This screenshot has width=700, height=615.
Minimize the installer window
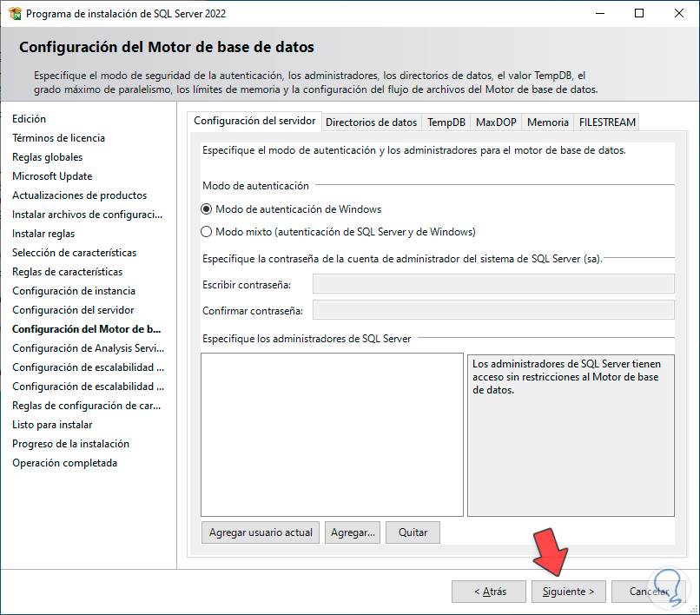click(x=600, y=13)
